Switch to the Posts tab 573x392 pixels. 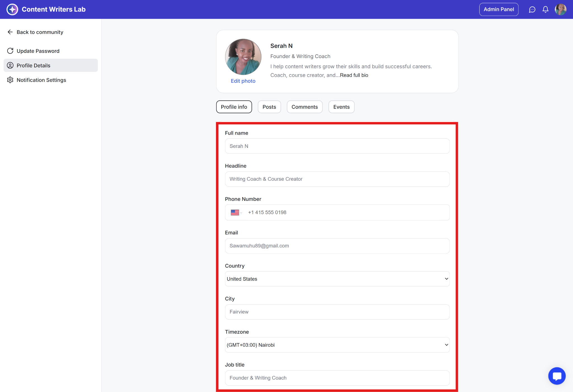[x=269, y=107]
